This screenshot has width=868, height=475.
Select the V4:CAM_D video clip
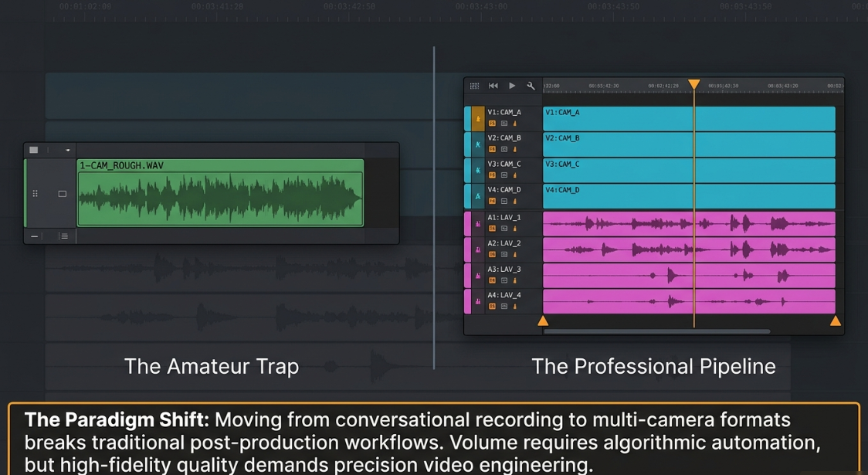pyautogui.click(x=689, y=196)
